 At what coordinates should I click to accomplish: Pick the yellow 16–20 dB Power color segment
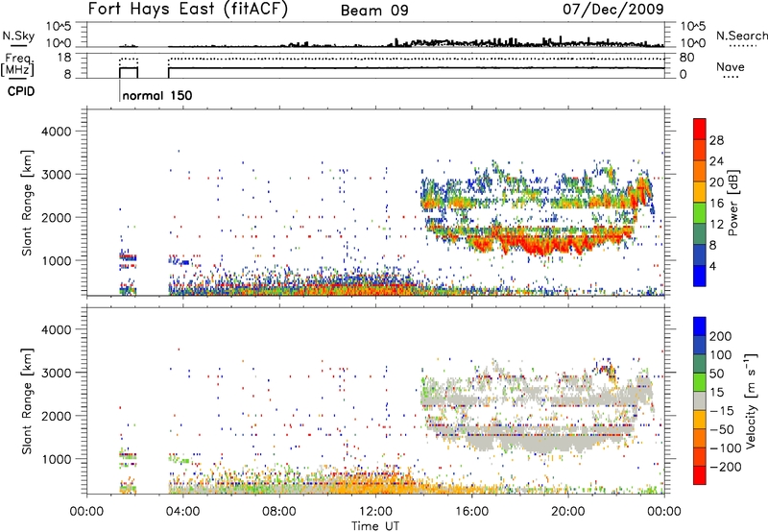(x=700, y=192)
